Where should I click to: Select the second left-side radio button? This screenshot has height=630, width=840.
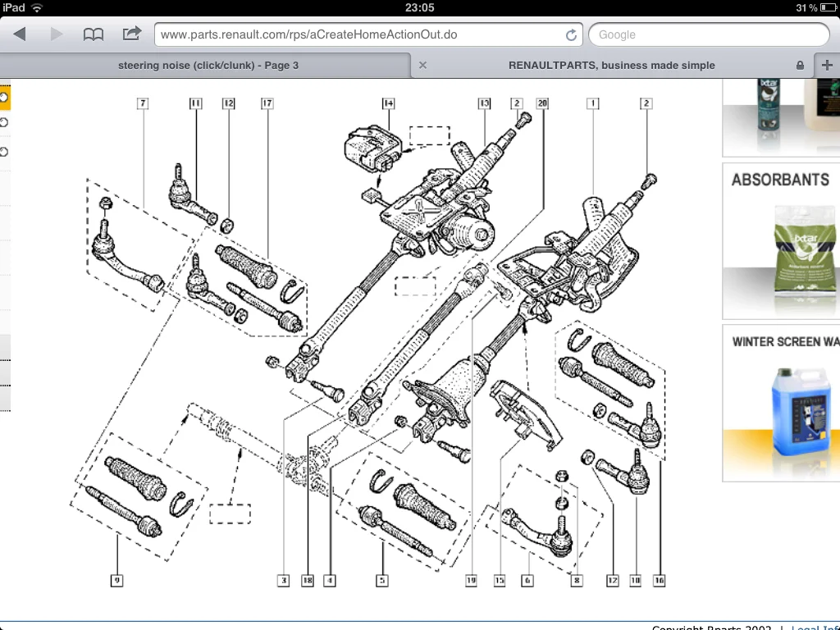click(x=4, y=123)
